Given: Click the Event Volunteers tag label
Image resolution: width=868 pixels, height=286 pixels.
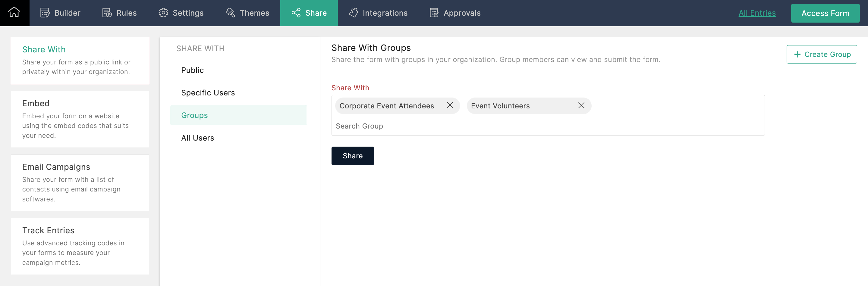Looking at the screenshot, I should (x=500, y=106).
